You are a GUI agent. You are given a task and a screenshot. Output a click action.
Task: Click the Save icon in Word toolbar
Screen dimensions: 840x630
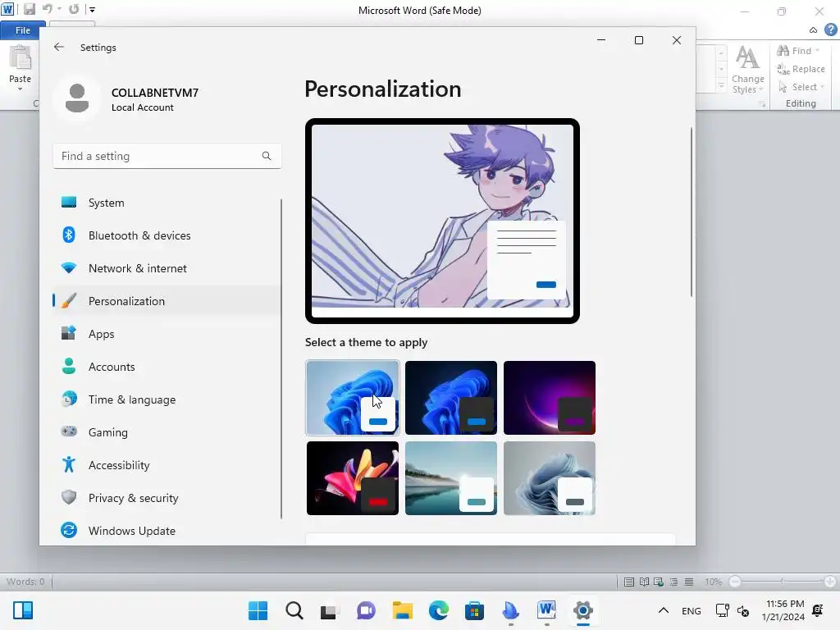tap(29, 9)
